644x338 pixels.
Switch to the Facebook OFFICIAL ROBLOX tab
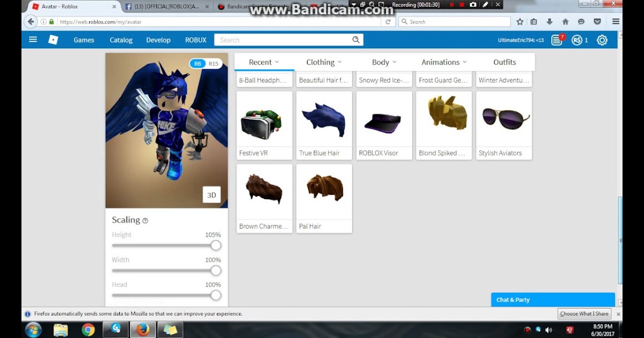point(167,6)
